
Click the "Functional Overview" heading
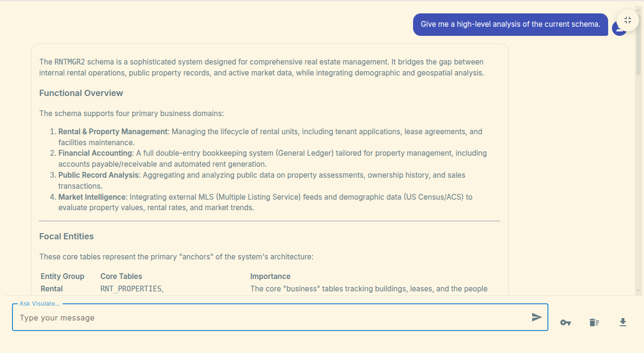(x=81, y=93)
